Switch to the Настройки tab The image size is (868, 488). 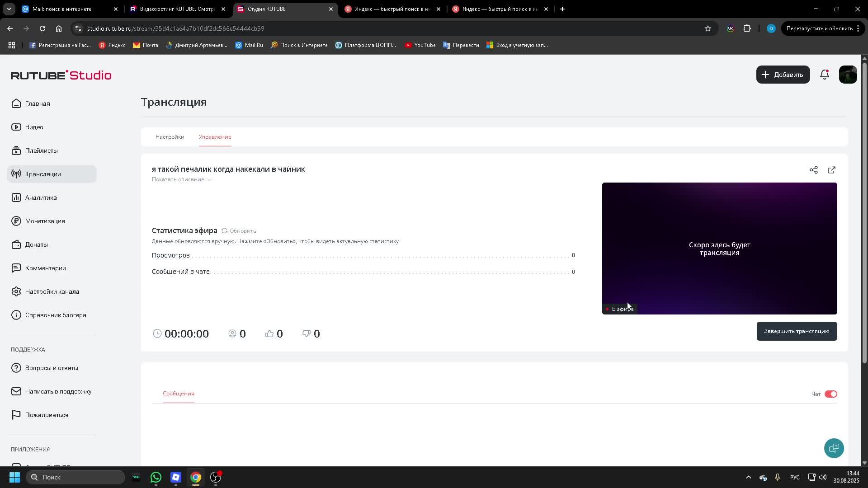click(x=170, y=137)
